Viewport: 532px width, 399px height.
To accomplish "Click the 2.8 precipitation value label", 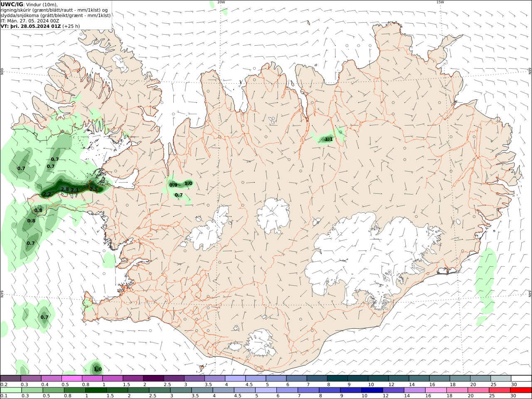I will click(65, 189).
